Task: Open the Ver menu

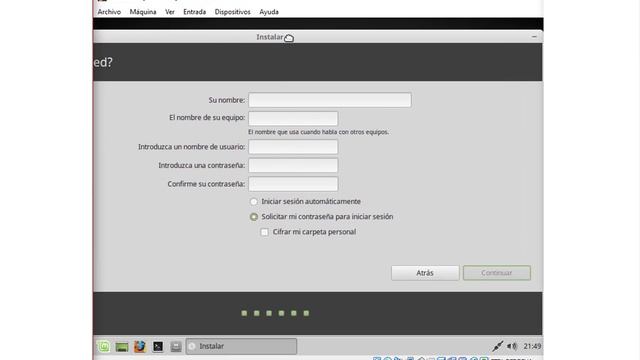Action: 170,12
